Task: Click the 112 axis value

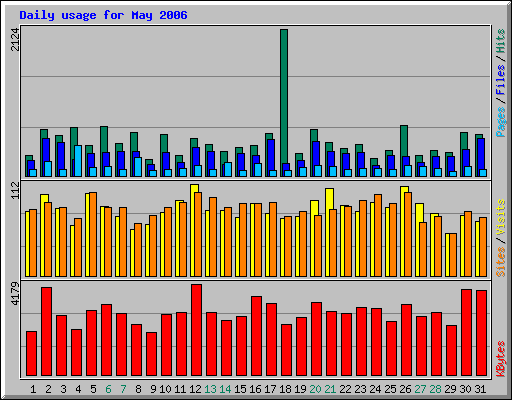Action: coord(15,191)
